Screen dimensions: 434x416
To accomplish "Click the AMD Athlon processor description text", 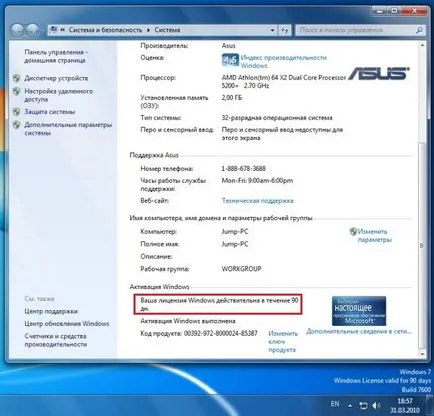I will 284,81.
